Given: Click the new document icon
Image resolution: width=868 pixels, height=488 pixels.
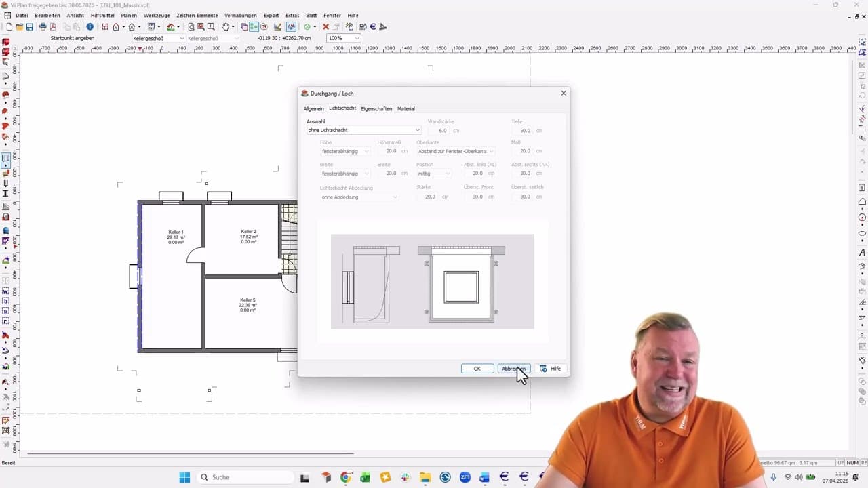Looking at the screenshot, I should pos(9,27).
